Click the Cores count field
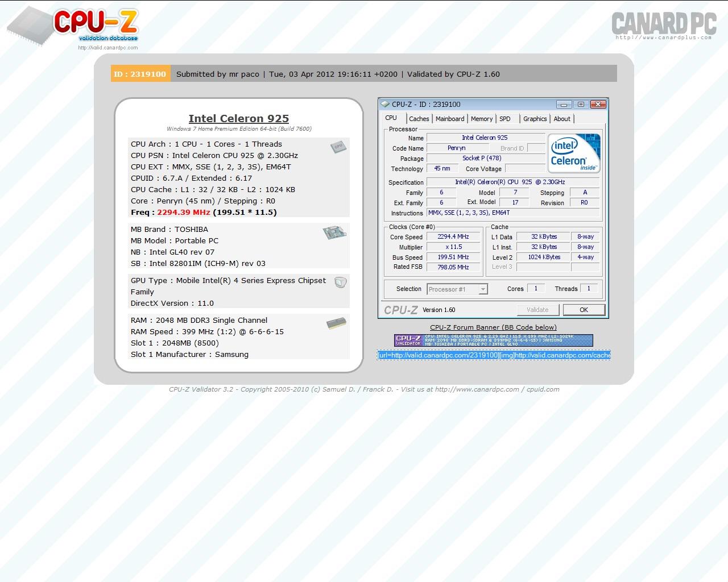The height and width of the screenshot is (582, 728). [536, 288]
